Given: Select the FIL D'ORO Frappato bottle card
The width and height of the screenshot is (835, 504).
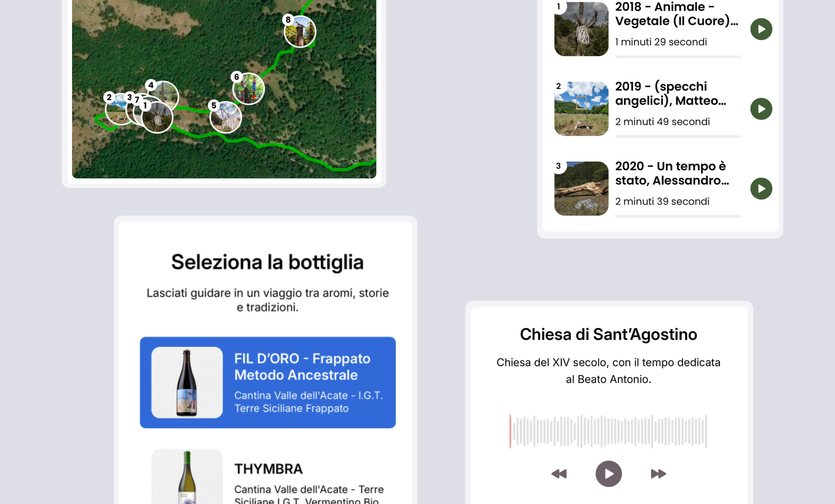Looking at the screenshot, I should [x=268, y=382].
